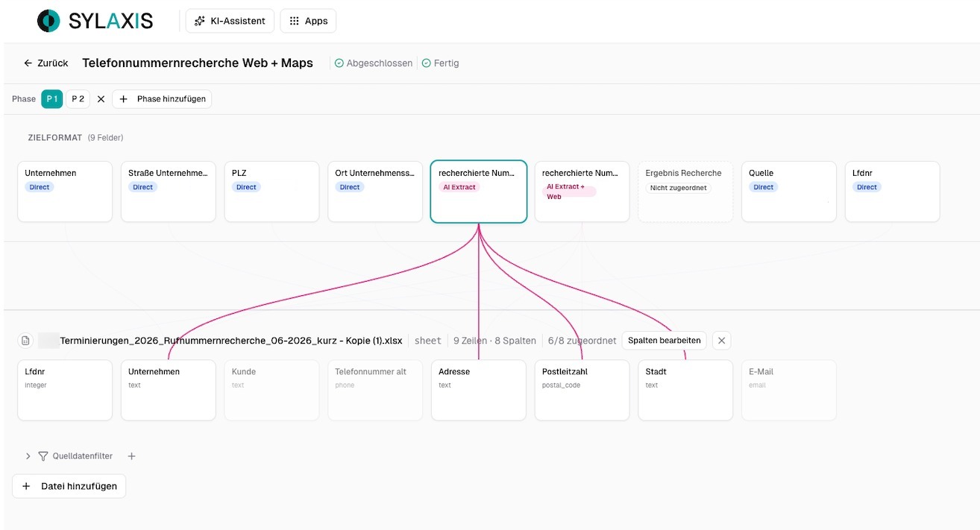
Task: Click the Abgeschlossen status check icon
Action: pos(339,63)
